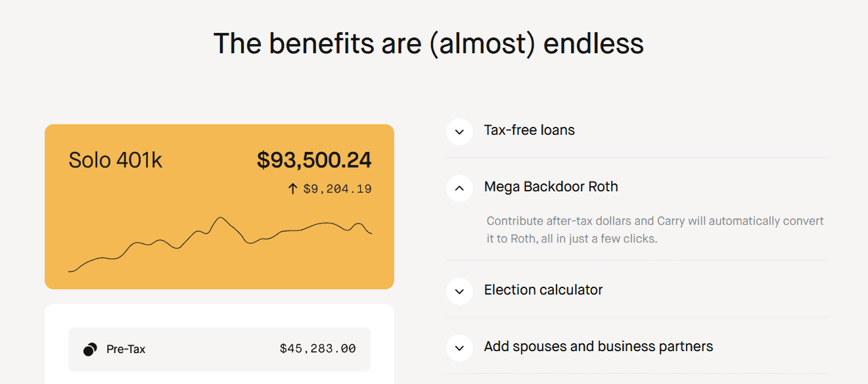Click the Solo 401k card label
The image size is (868, 384).
click(x=116, y=160)
